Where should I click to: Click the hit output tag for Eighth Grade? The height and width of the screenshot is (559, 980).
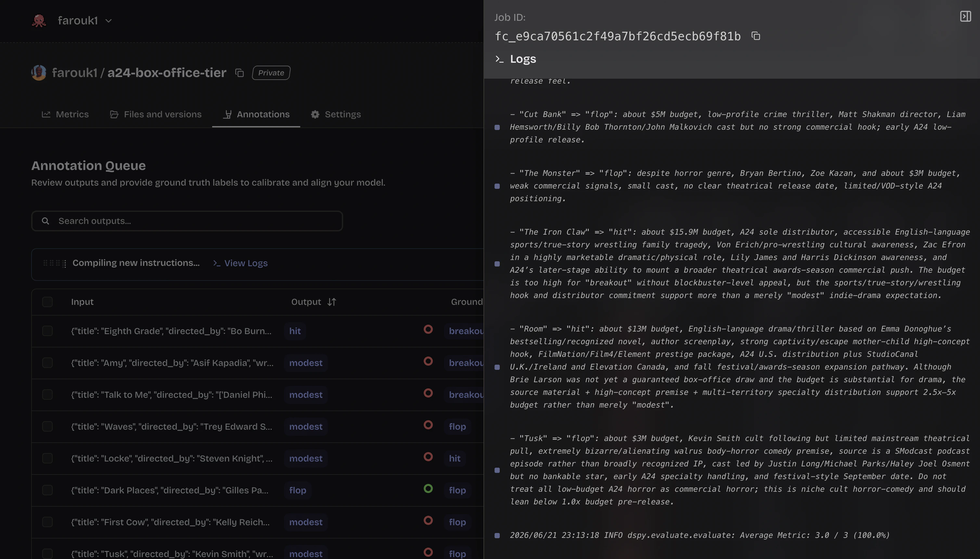295,331
